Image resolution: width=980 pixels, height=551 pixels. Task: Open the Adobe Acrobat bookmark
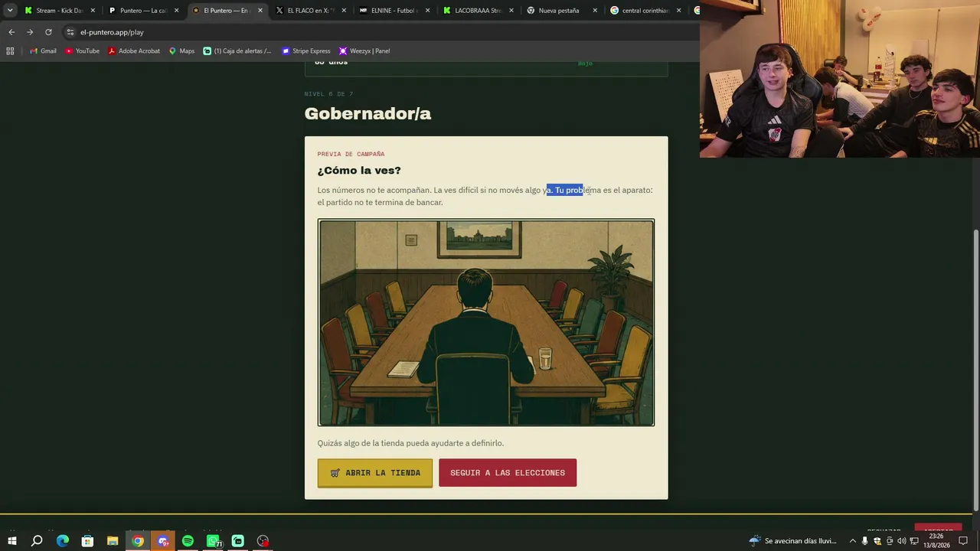point(134,51)
